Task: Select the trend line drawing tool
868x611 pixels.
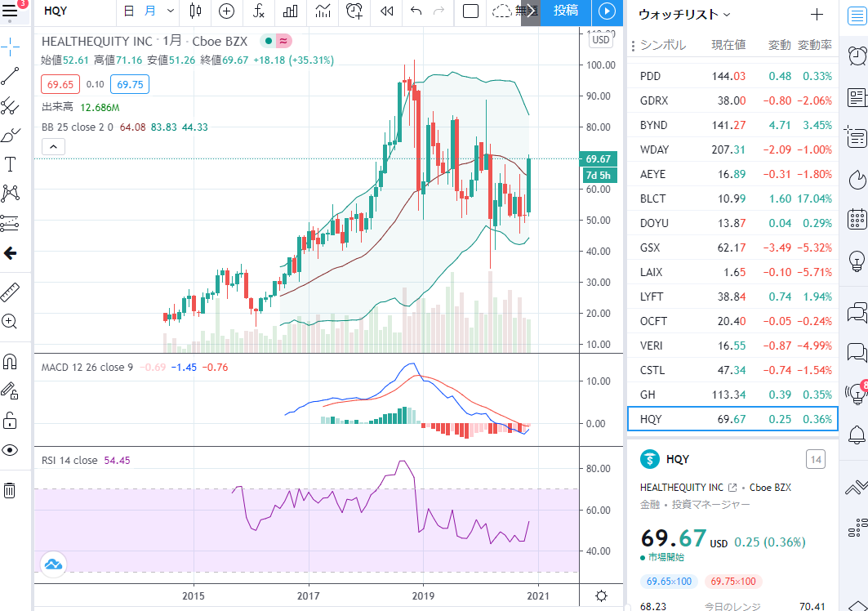Action: point(10,77)
